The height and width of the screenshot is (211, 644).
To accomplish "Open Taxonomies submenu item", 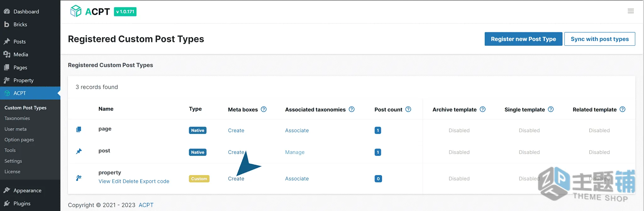I will [17, 118].
